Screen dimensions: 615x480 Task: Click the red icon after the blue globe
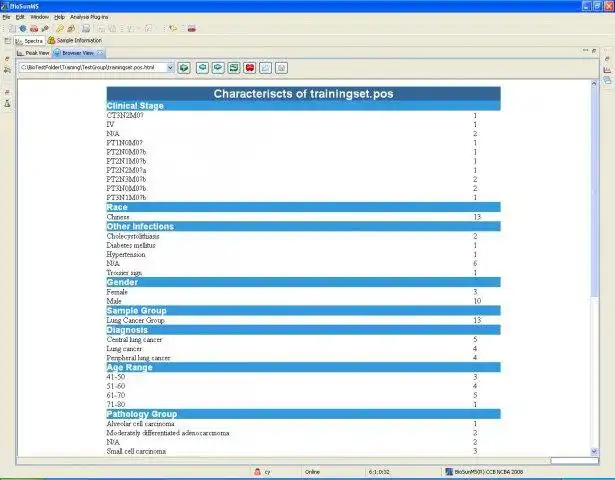coord(34,28)
